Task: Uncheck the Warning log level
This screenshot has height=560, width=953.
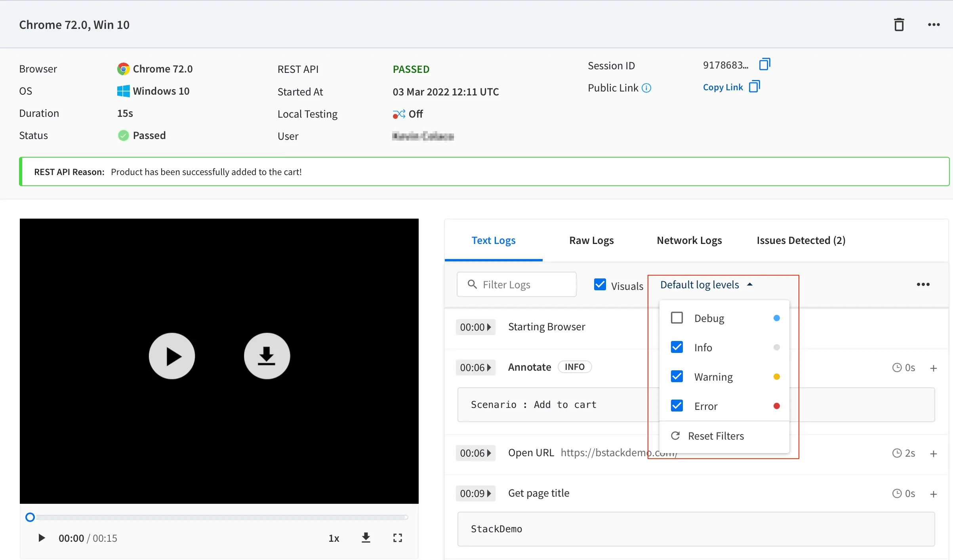Action: pyautogui.click(x=677, y=377)
